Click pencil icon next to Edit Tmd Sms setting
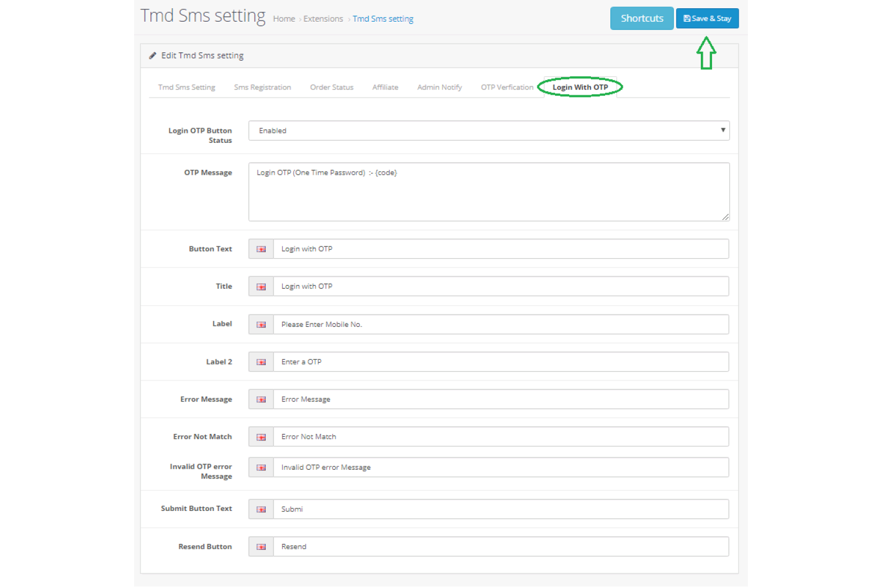This screenshot has height=588, width=882. coord(153,55)
